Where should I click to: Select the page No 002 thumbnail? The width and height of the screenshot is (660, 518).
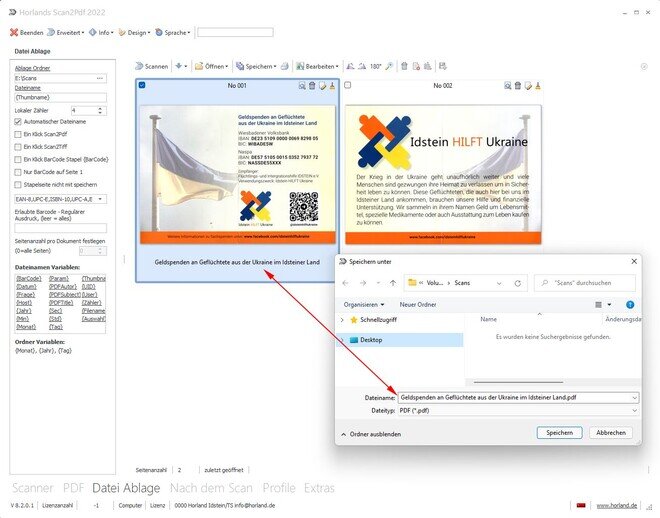443,174
